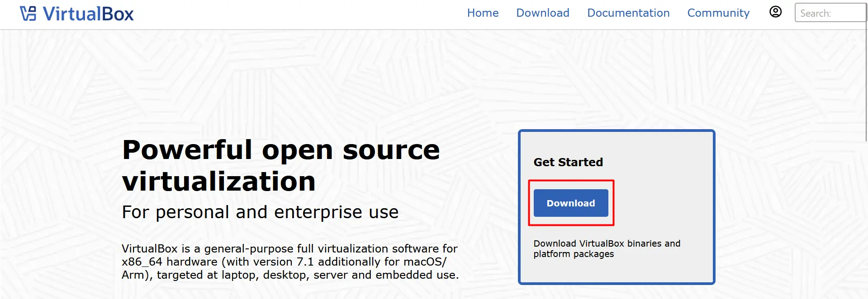The width and height of the screenshot is (868, 299).
Task: Open Download in the top navigation
Action: click(542, 13)
